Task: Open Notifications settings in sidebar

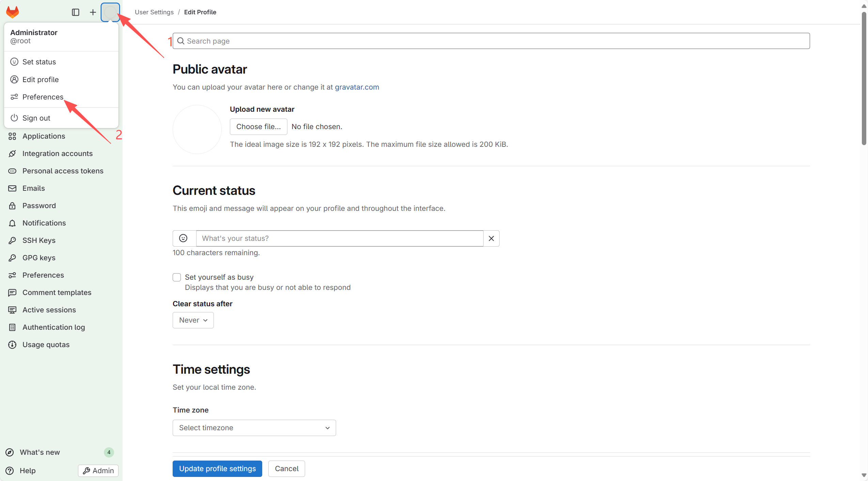Action: point(44,223)
